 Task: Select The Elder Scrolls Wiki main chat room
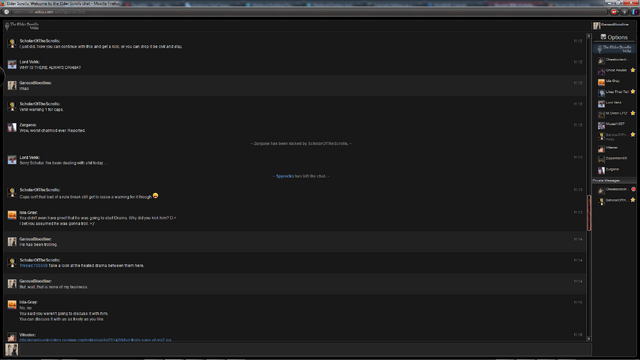tap(614, 49)
